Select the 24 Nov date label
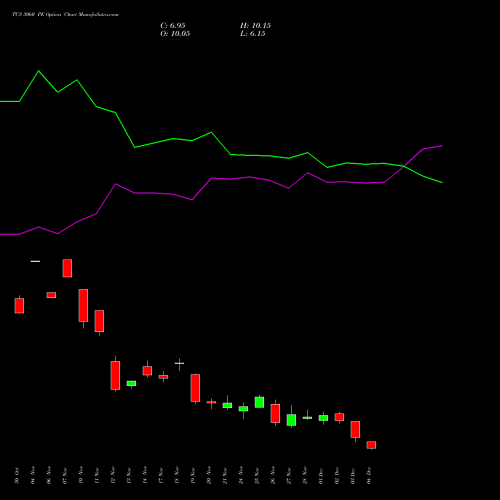The width and height of the screenshot is (500, 500). coord(241,476)
